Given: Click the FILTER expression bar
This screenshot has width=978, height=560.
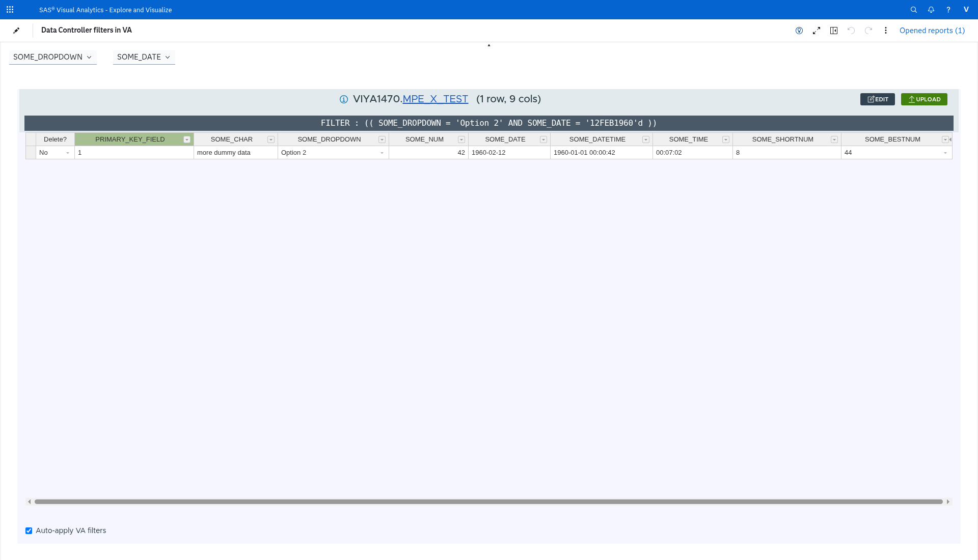Looking at the screenshot, I should pos(489,123).
